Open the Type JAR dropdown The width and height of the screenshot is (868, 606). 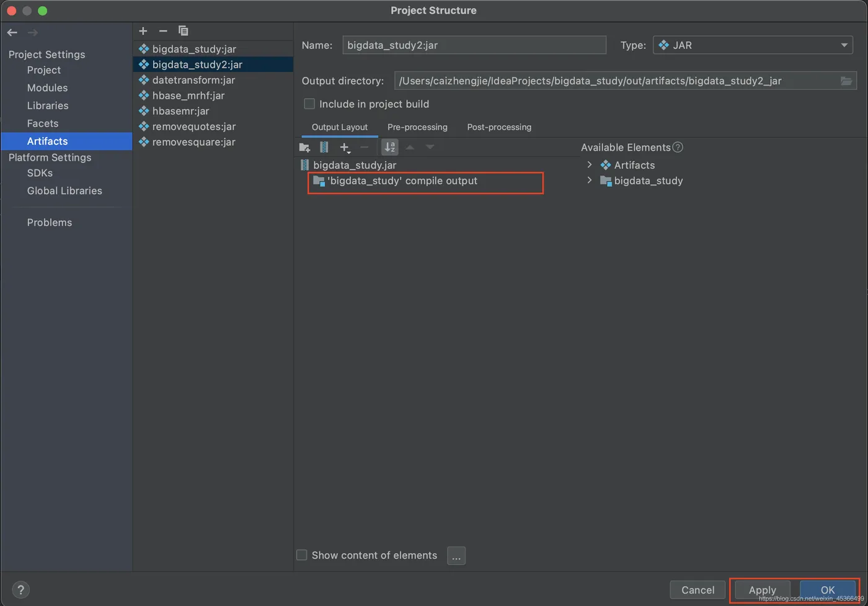(753, 45)
